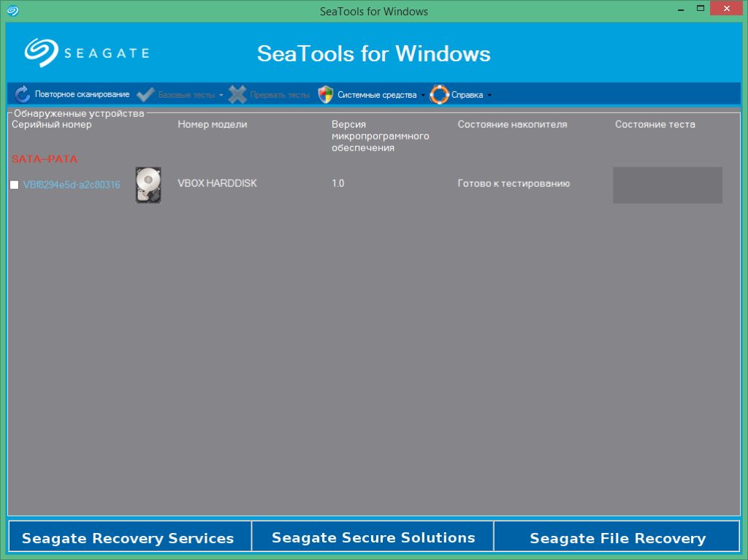Click the Справка lifebuoy icon
The width and height of the screenshot is (748, 560).
pyautogui.click(x=439, y=94)
